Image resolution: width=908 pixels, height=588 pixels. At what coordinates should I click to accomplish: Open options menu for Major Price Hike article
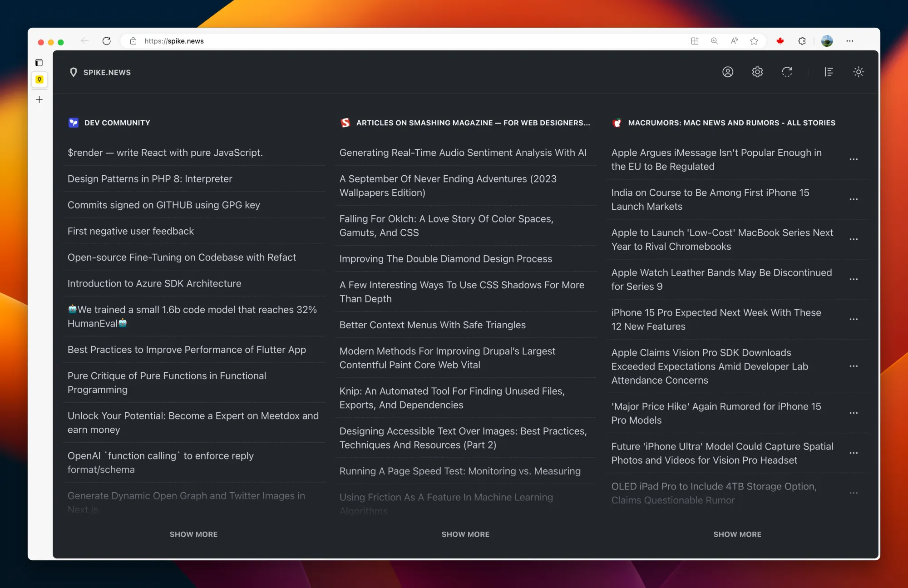point(854,413)
